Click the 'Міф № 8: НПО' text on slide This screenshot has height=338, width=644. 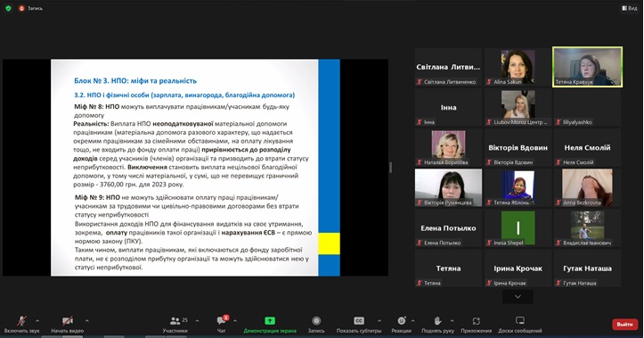pos(97,107)
